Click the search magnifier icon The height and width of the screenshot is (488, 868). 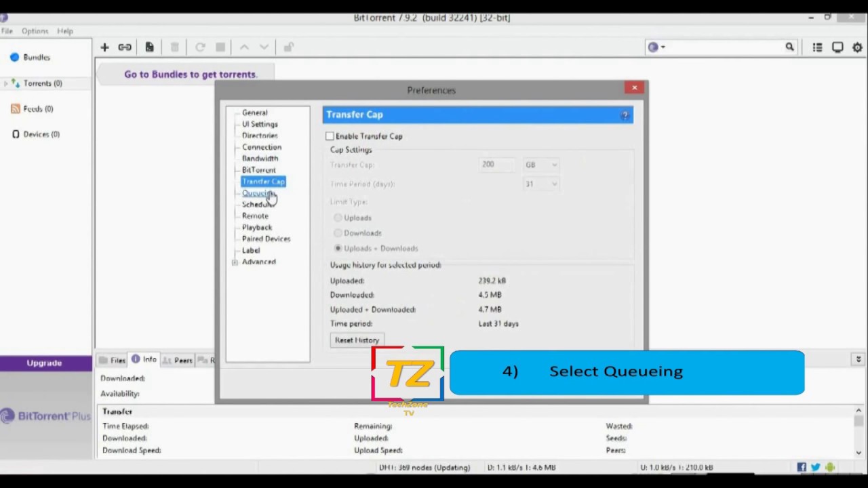(789, 47)
